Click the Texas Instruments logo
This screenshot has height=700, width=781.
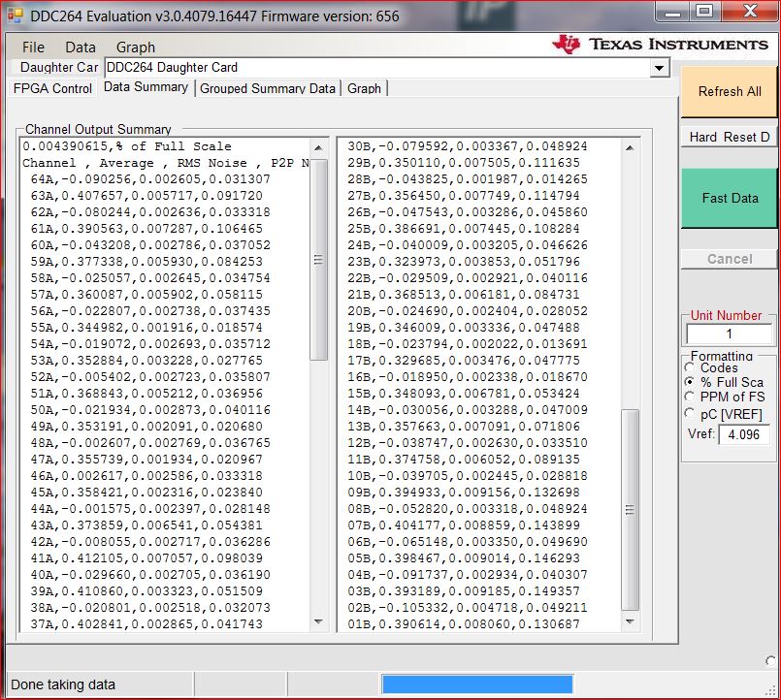pyautogui.click(x=660, y=45)
